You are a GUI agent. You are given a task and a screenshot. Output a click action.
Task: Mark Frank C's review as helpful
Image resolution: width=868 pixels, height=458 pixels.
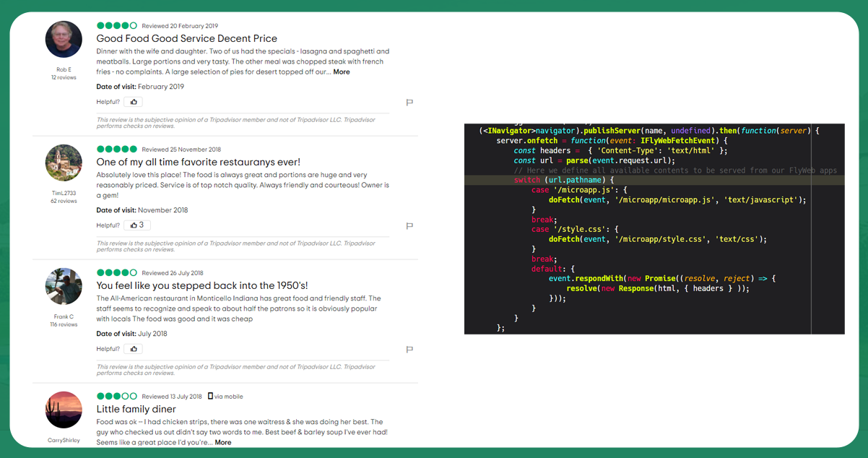134,349
